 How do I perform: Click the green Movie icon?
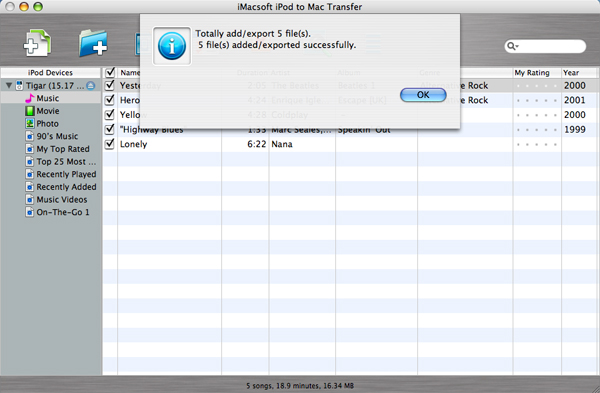pos(29,111)
